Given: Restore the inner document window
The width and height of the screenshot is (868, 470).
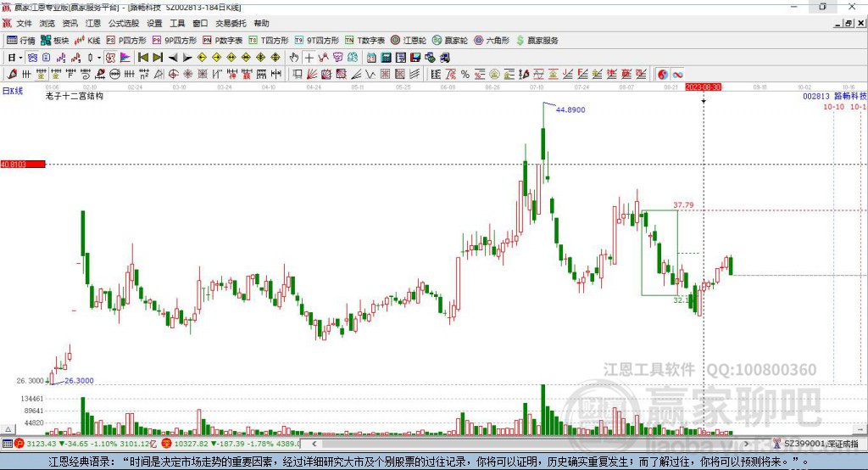Looking at the screenshot, I should coord(849,23).
